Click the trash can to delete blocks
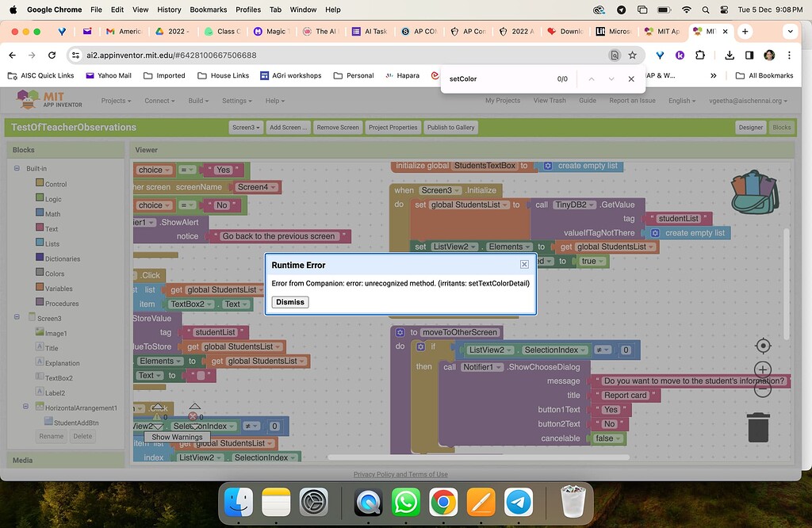Viewport: 812px width, 528px height. point(757,428)
